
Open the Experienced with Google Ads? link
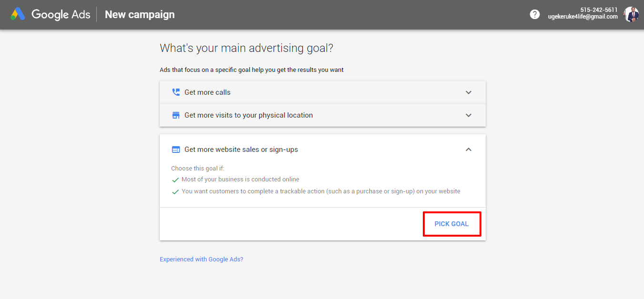202,259
